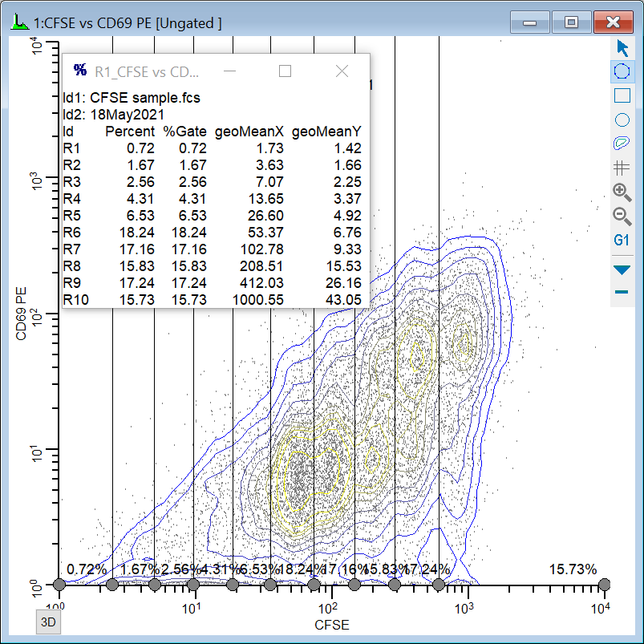Open the G1 gate selector
644x644 pixels.
point(622,240)
